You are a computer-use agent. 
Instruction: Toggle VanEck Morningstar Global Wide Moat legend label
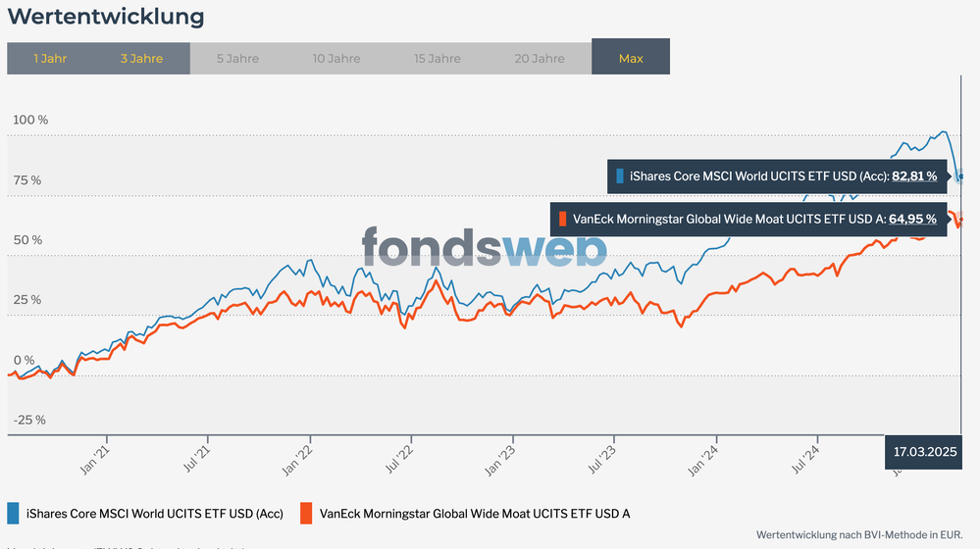[x=475, y=514]
